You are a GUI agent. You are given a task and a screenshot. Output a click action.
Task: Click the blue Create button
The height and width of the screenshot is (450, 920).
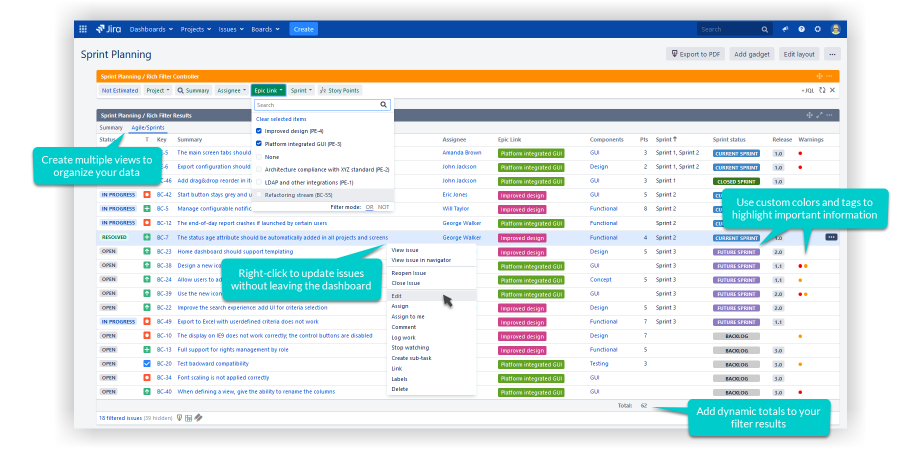coord(303,29)
